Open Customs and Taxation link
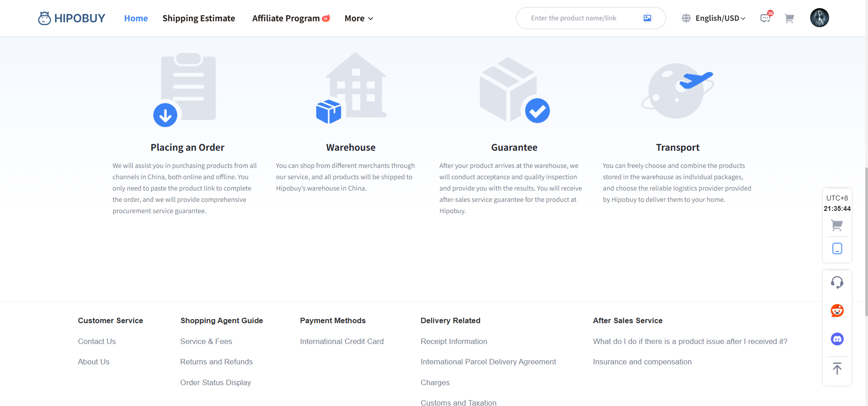Viewport: 868px width, 406px height. tap(458, 402)
